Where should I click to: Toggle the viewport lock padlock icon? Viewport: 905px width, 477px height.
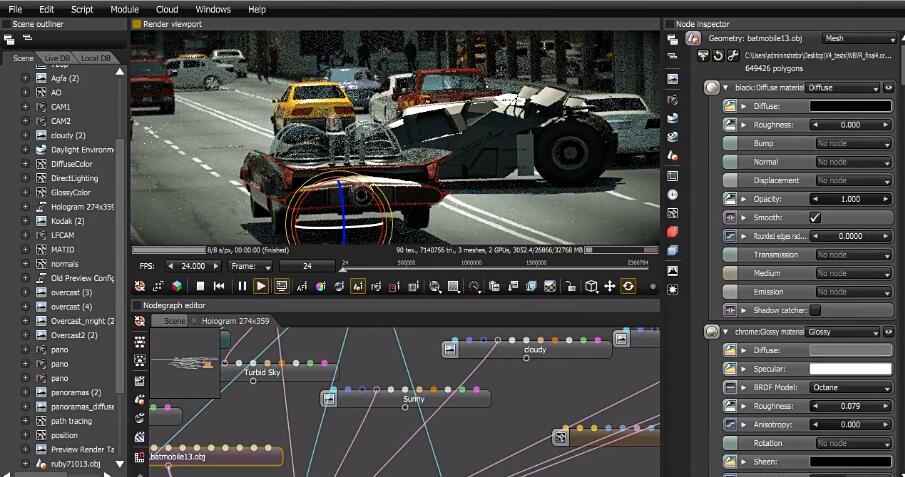[571, 286]
